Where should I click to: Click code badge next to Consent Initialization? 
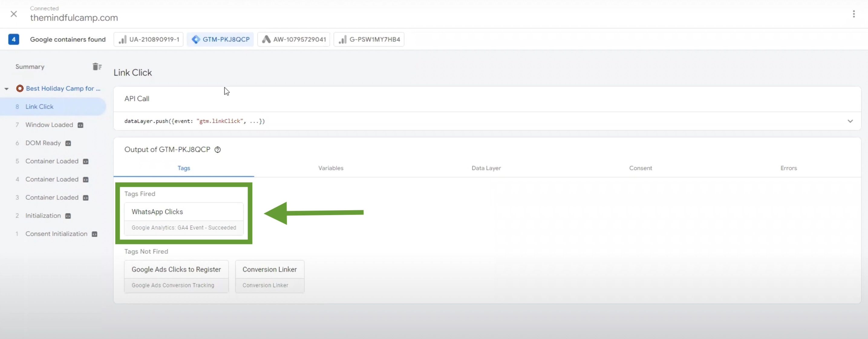click(95, 235)
